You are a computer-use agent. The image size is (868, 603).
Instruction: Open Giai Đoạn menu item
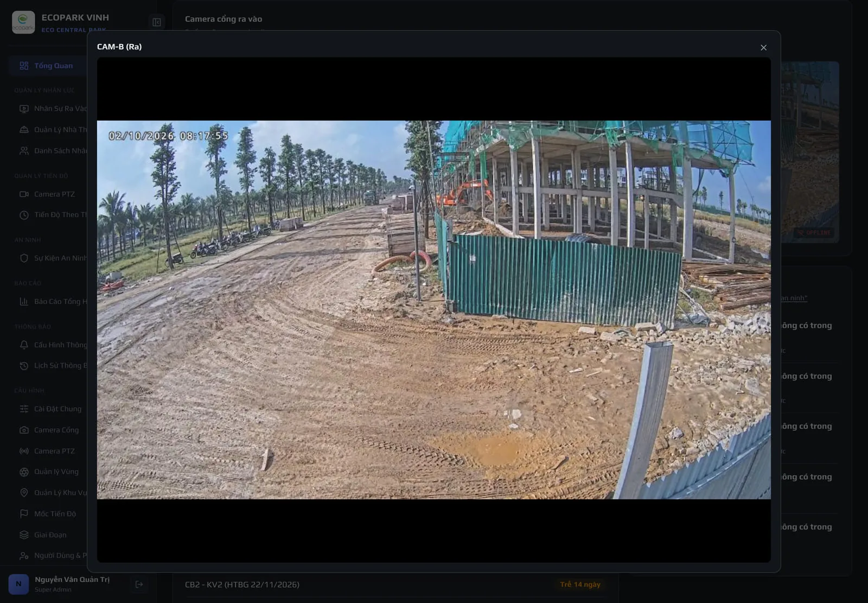coord(48,535)
